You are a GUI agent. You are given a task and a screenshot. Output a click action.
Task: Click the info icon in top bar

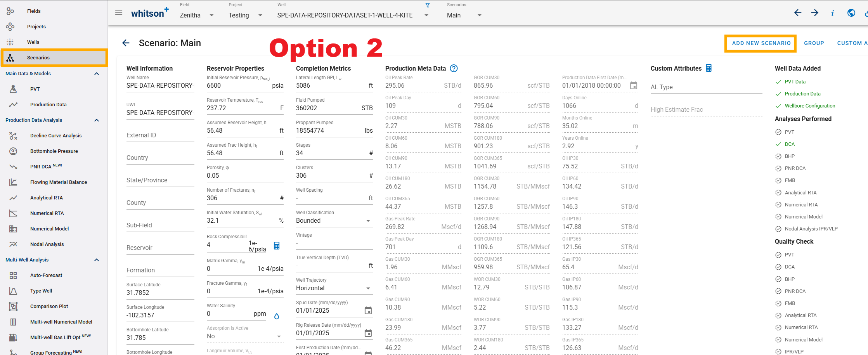click(832, 13)
